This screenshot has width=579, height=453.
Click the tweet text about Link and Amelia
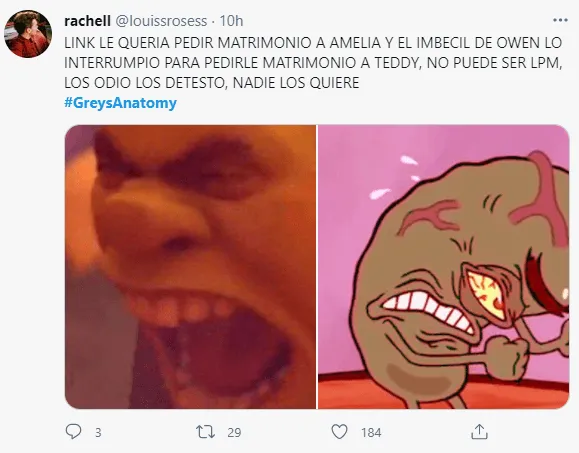[x=313, y=62]
